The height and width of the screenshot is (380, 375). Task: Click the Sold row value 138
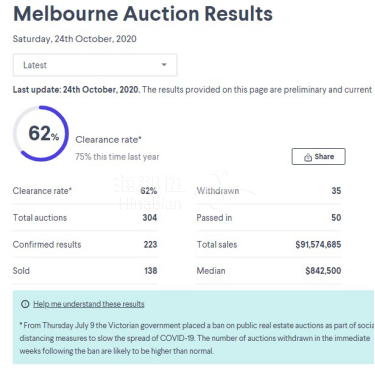tap(150, 271)
